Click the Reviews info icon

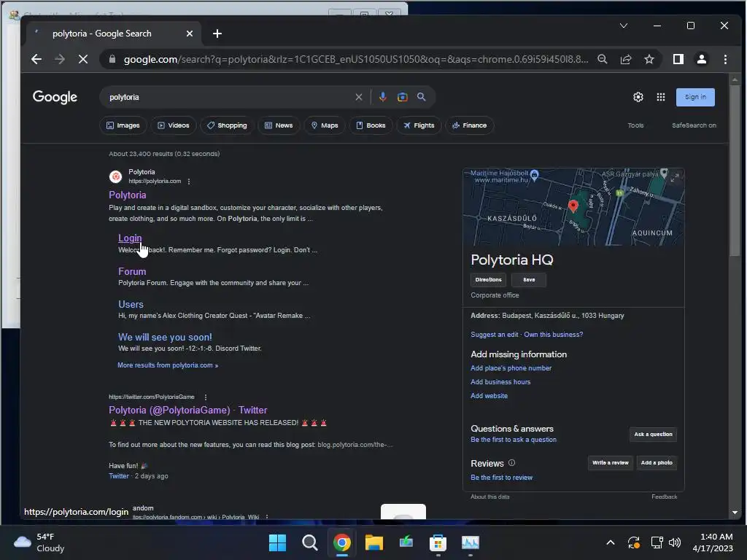(x=511, y=463)
